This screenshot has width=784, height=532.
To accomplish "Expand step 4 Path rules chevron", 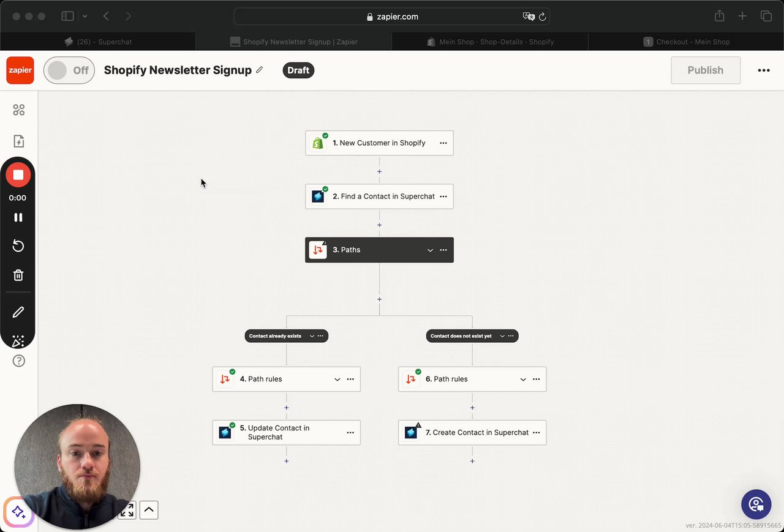I will 337,380.
